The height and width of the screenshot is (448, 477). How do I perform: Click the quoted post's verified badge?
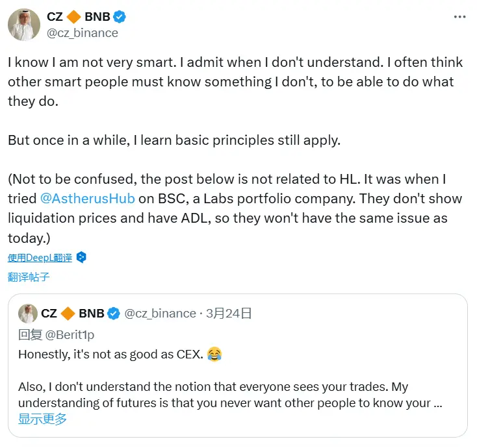click(113, 314)
